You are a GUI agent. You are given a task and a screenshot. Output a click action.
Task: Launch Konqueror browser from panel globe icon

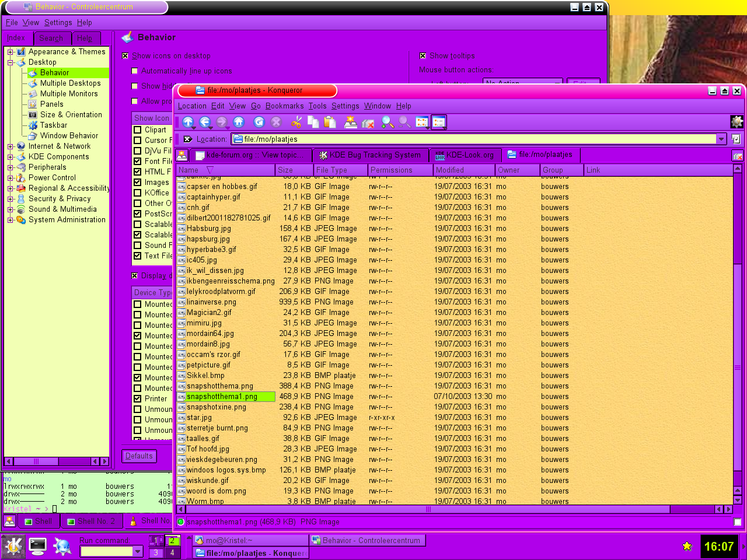click(62, 547)
